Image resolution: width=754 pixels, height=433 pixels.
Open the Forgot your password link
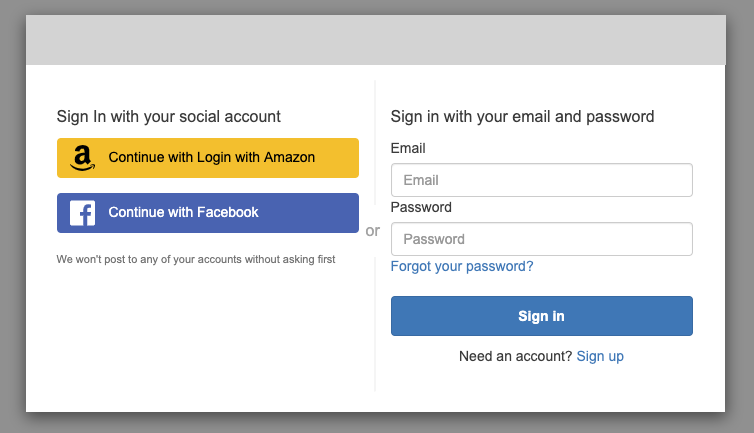[462, 266]
